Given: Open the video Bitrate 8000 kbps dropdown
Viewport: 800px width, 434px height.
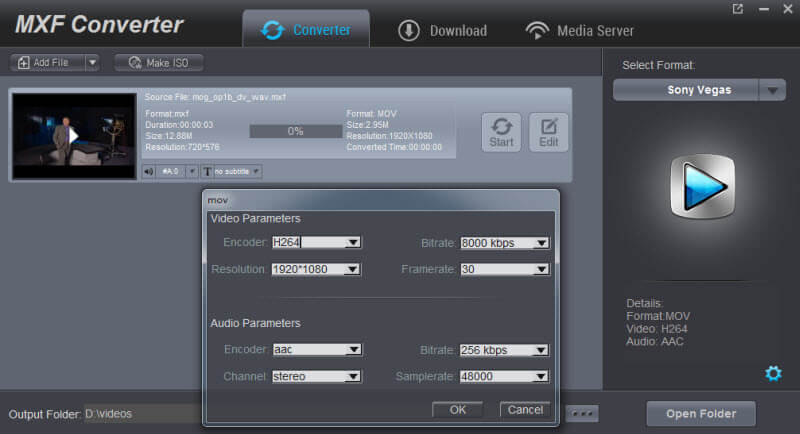Looking at the screenshot, I should click(x=505, y=243).
